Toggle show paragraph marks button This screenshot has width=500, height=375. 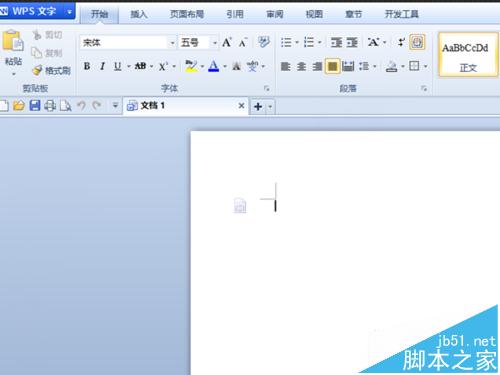tap(417, 42)
